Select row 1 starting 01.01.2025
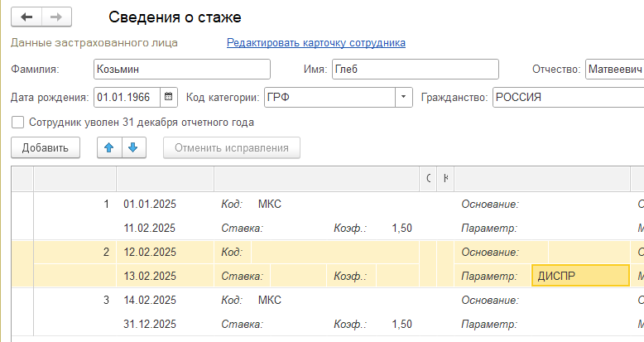 (x=149, y=204)
